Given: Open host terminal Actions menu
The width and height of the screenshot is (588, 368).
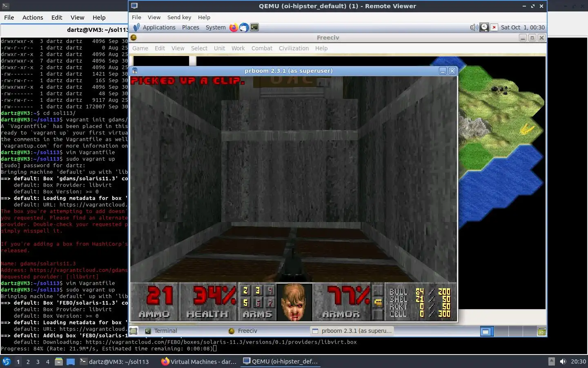Looking at the screenshot, I should point(33,18).
